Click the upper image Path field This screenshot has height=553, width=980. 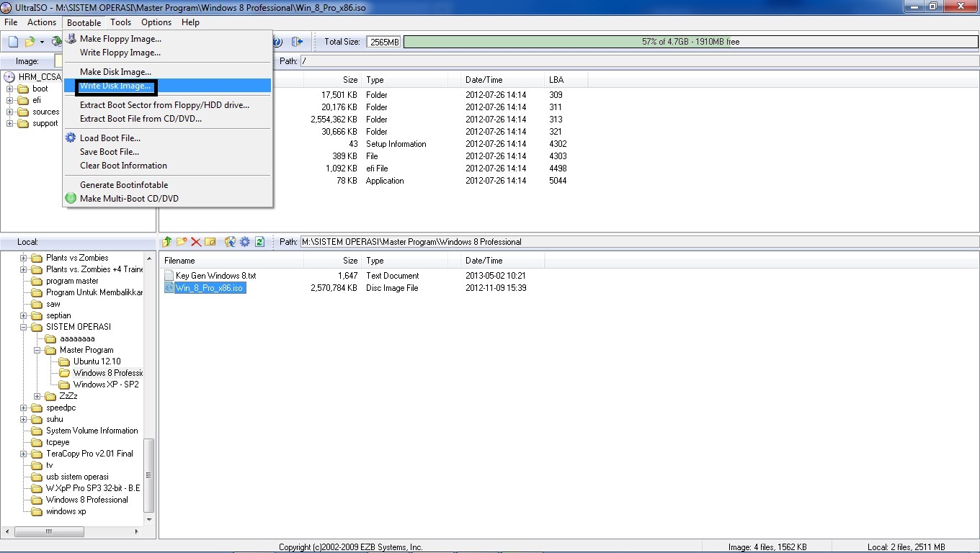[x=639, y=61]
